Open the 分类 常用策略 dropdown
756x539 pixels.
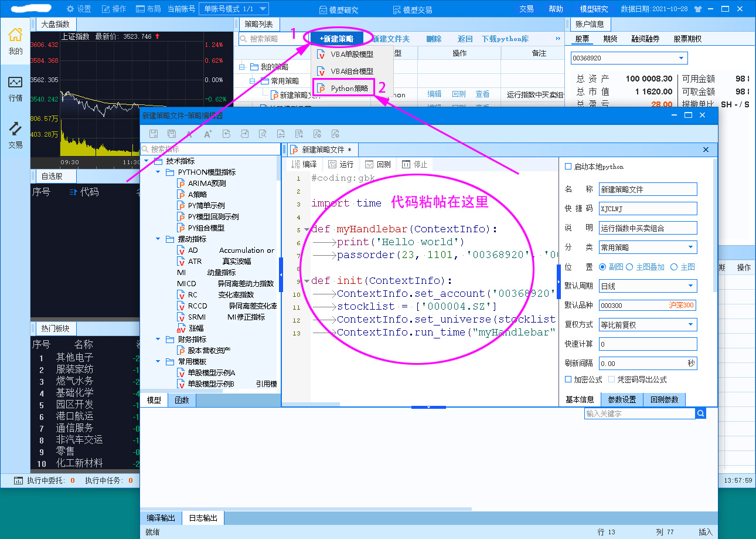coord(648,248)
